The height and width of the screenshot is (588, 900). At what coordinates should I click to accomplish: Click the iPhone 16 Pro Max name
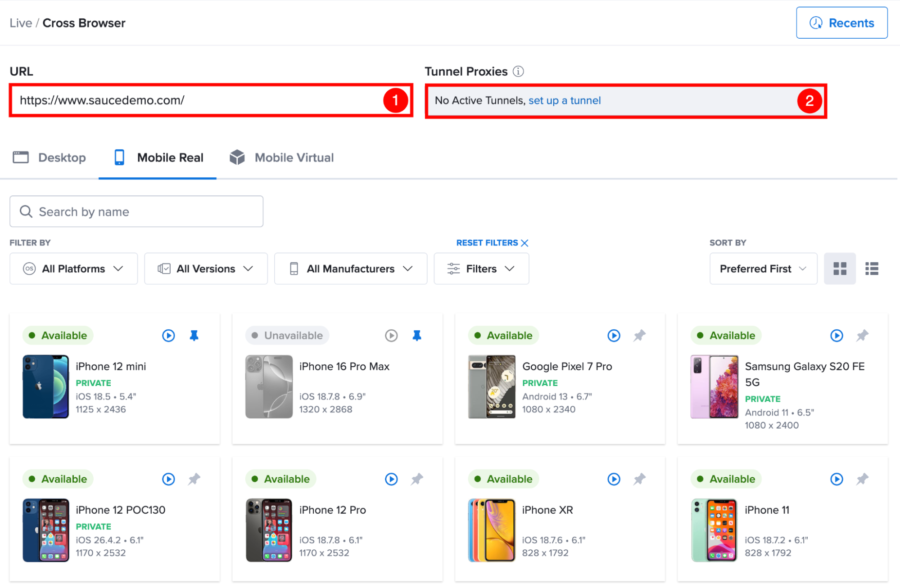click(344, 367)
